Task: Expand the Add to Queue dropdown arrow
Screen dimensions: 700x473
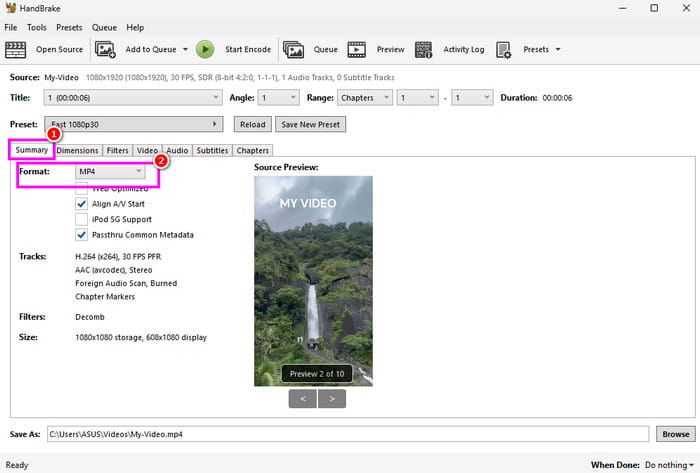Action: pyautogui.click(x=185, y=50)
